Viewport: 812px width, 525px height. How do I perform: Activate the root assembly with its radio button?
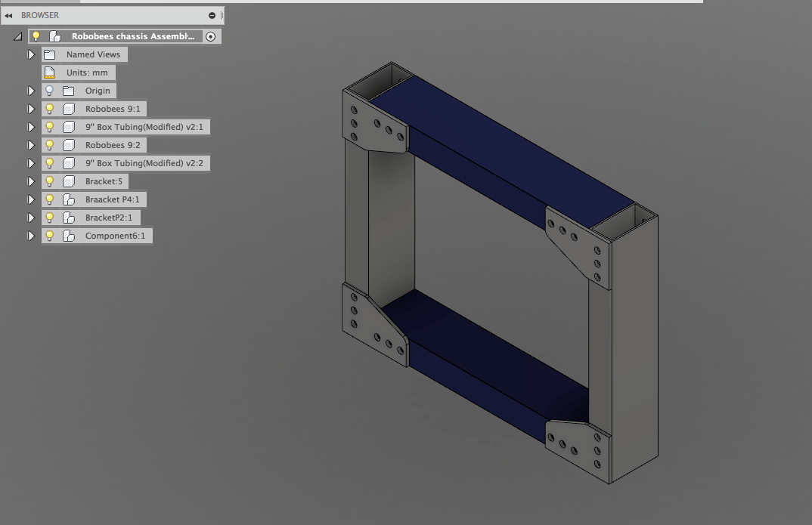(211, 36)
